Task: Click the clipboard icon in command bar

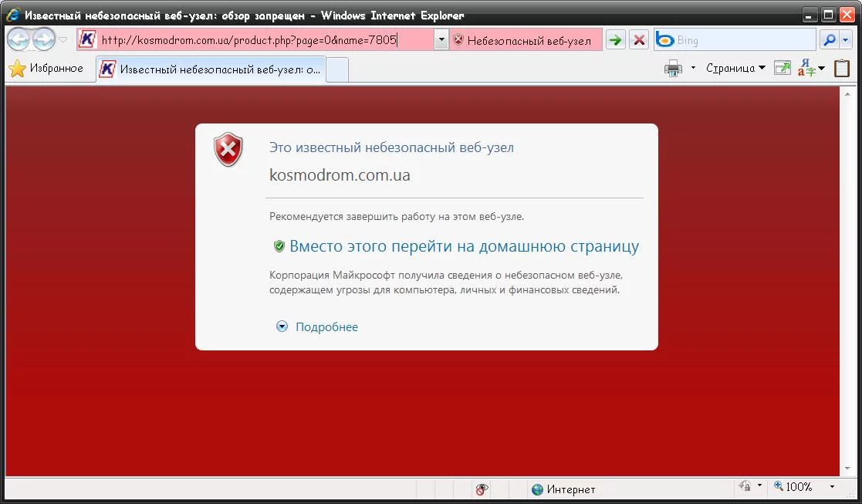Action: click(842, 68)
